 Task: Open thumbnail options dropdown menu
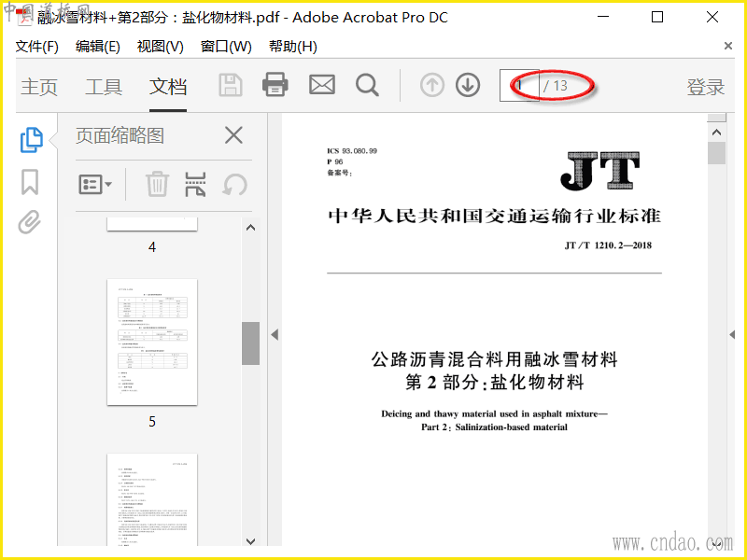(x=95, y=184)
